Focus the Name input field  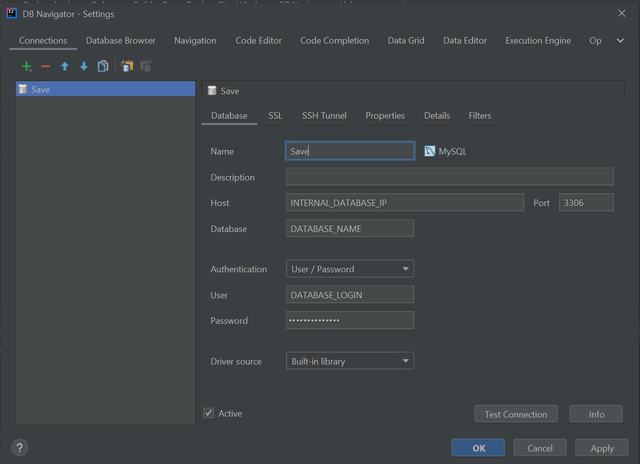tap(350, 151)
